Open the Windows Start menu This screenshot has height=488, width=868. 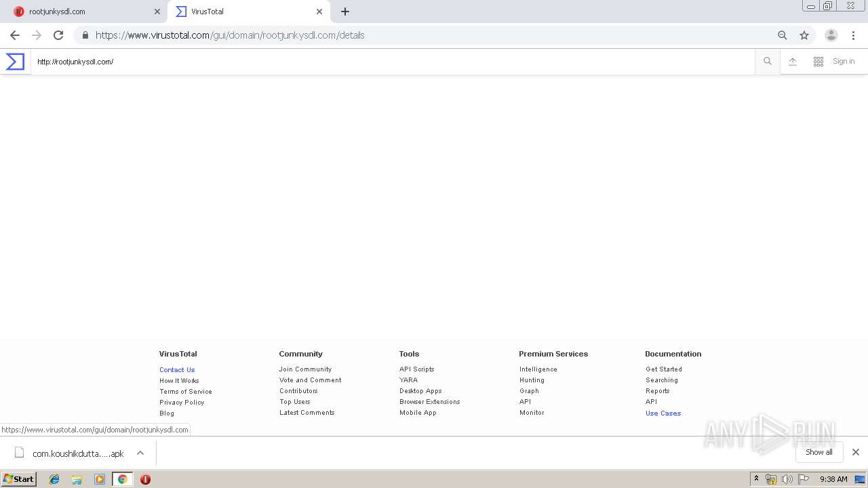[x=19, y=479]
